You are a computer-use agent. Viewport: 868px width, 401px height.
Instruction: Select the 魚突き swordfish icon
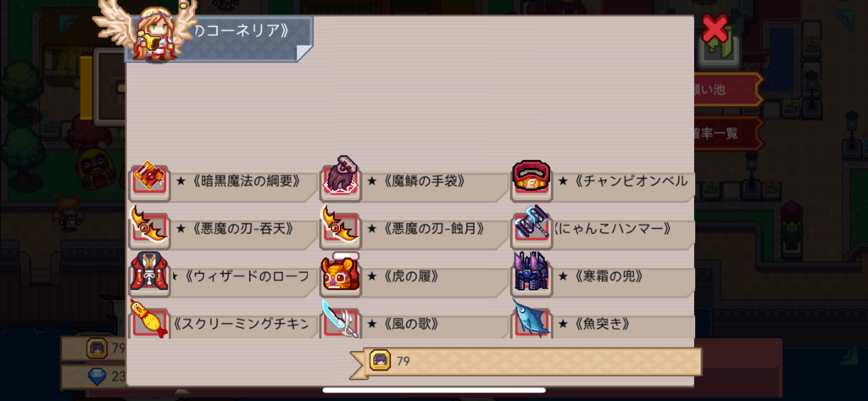coord(531,319)
